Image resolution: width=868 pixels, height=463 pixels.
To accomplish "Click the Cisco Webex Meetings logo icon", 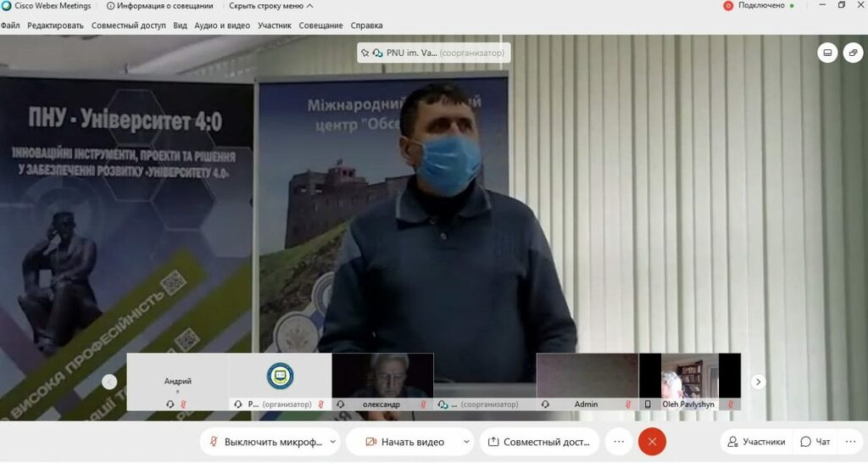I will click(6, 5).
